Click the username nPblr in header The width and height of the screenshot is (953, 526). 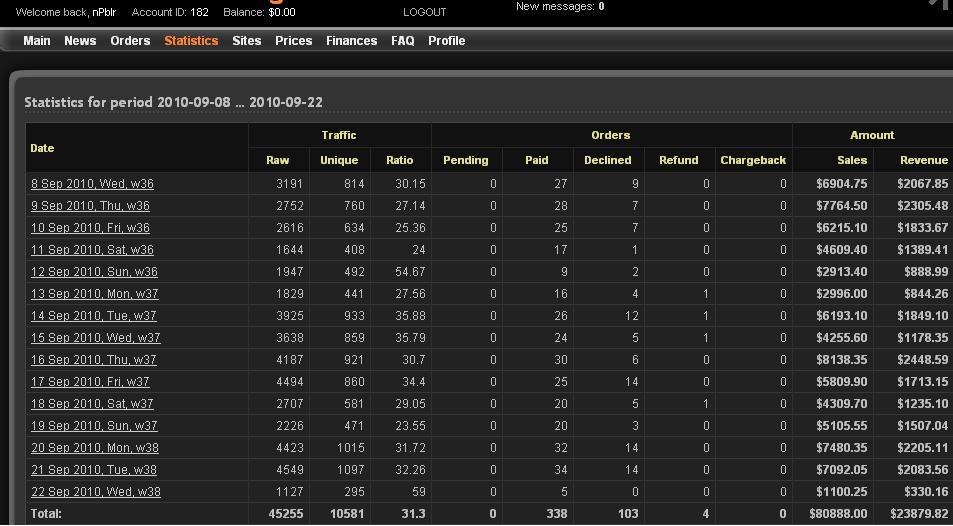coord(104,12)
